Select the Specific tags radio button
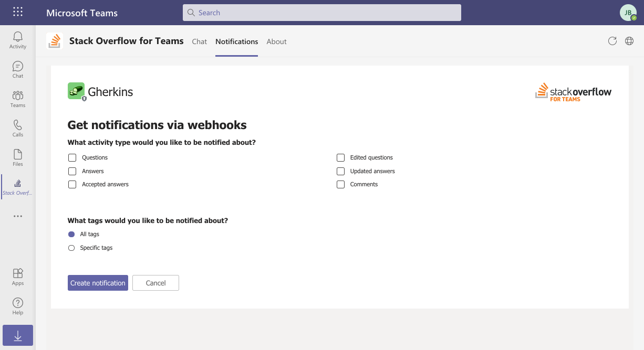 pos(71,248)
